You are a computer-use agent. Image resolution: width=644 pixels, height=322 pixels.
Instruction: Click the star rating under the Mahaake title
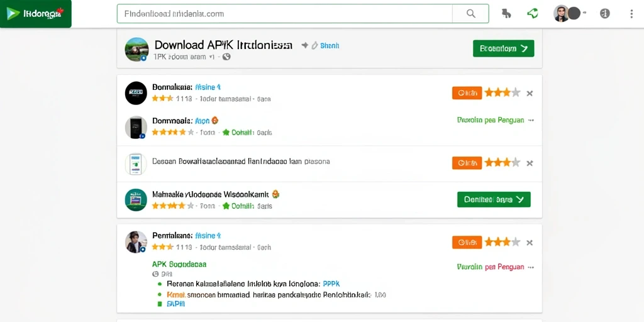[x=173, y=206]
